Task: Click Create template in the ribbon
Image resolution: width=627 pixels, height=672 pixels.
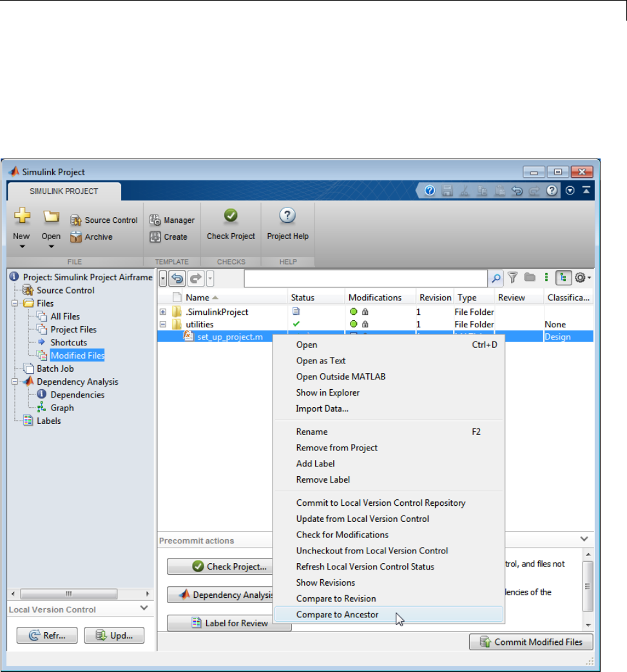Action: pyautogui.click(x=168, y=237)
